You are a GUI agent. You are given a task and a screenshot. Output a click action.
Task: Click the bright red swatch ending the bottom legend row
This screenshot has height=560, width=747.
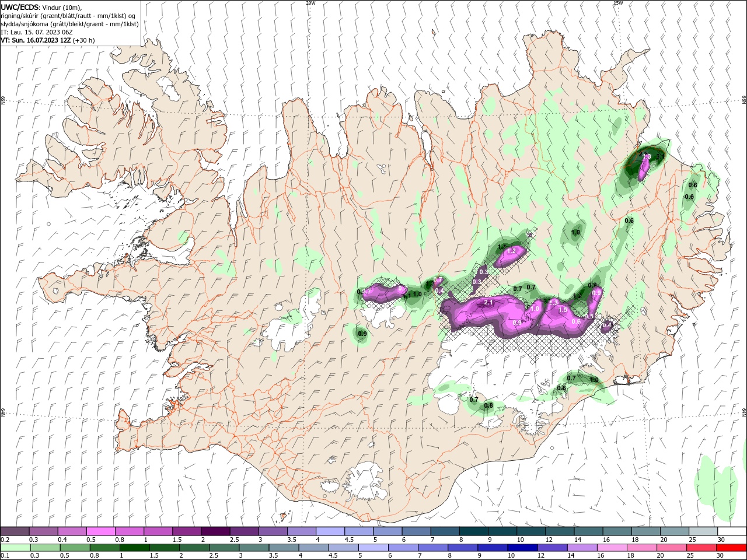click(732, 548)
